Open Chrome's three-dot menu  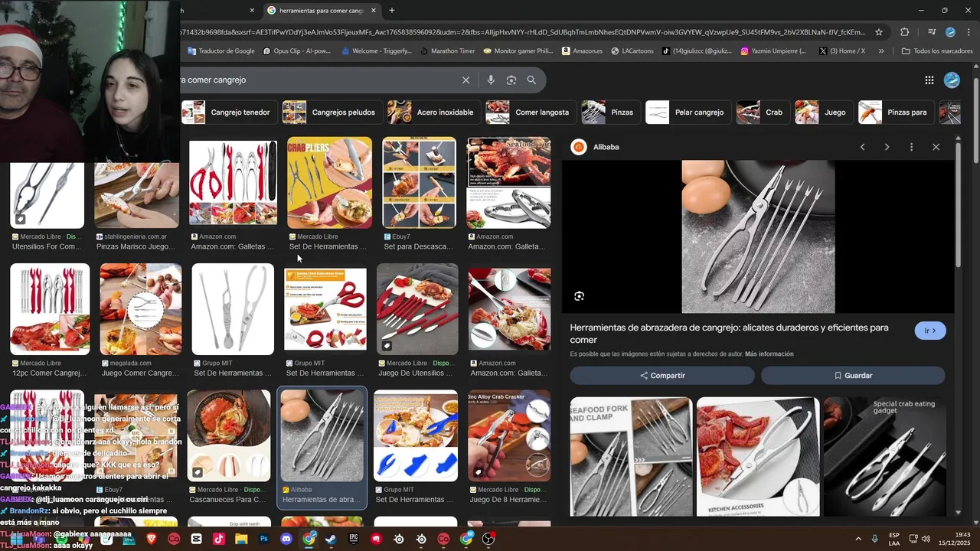tap(968, 32)
